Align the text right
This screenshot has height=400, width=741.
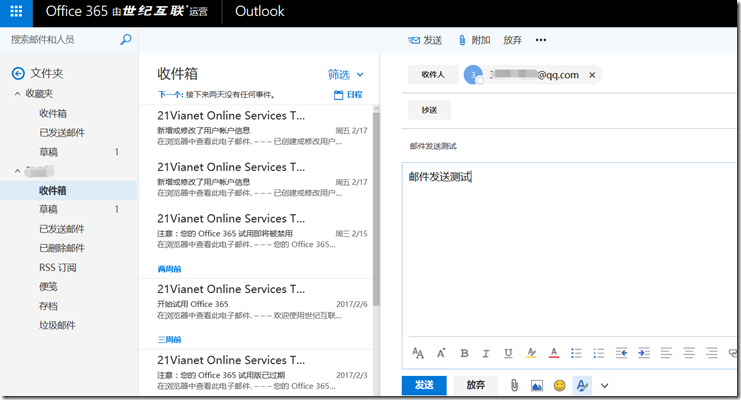pyautogui.click(x=712, y=353)
